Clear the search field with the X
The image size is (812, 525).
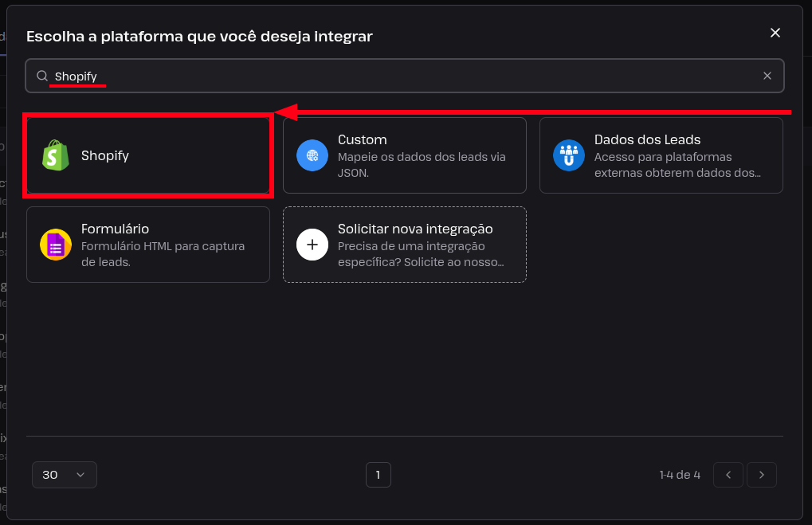[x=767, y=76]
